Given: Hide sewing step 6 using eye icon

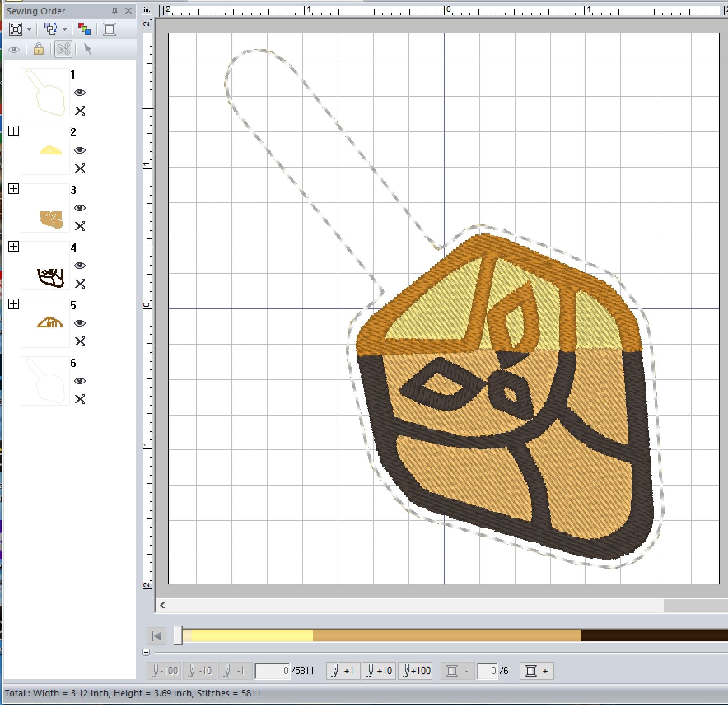Looking at the screenshot, I should (x=80, y=381).
